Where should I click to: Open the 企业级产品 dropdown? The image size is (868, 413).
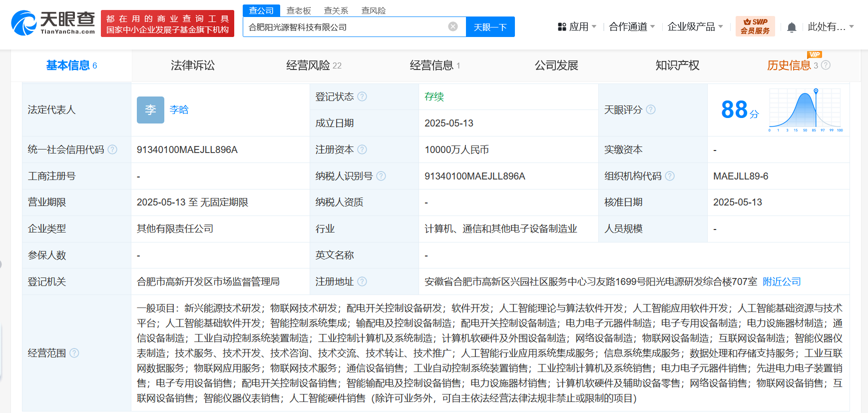[x=695, y=27]
